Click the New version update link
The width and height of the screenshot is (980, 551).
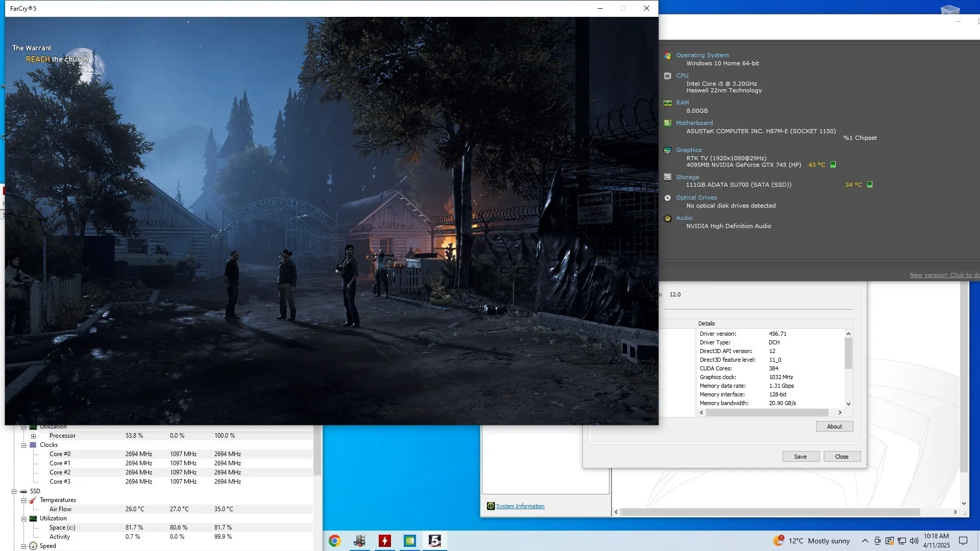(x=944, y=275)
